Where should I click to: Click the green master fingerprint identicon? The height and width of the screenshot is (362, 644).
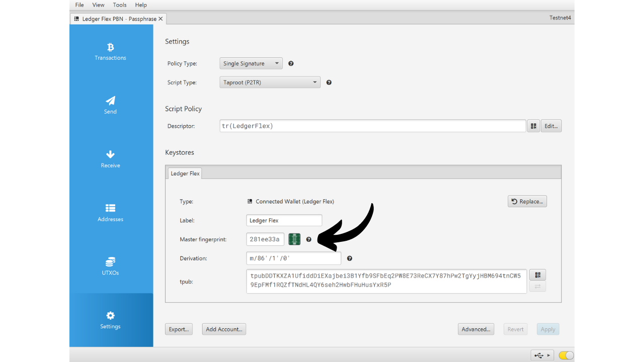coord(294,239)
